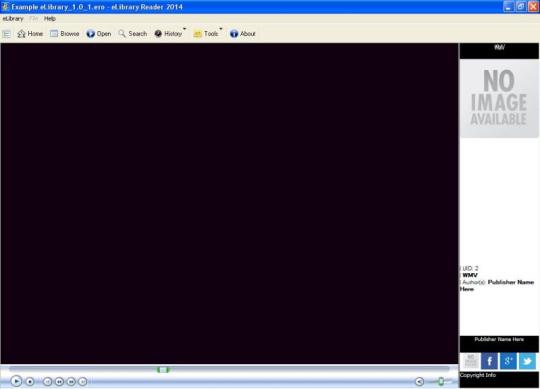The height and width of the screenshot is (389, 540).
Task: Minimize the eLibrary Reader window
Action: pyautogui.click(x=509, y=7)
